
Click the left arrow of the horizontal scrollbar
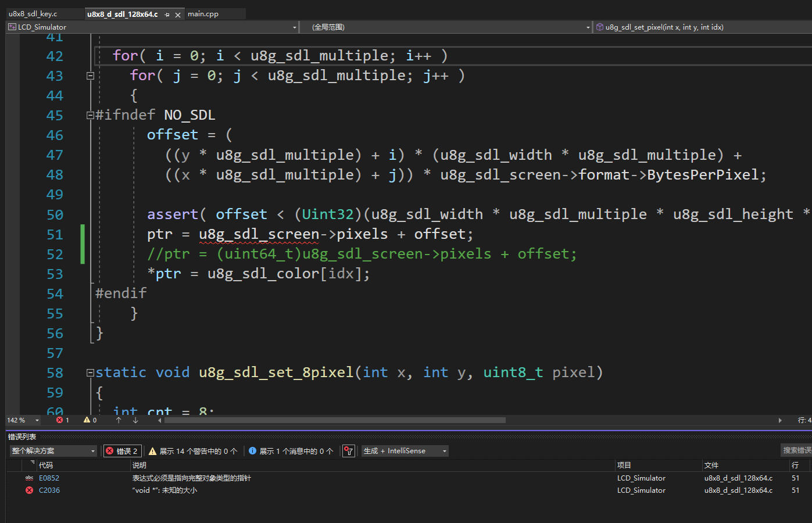[x=160, y=420]
